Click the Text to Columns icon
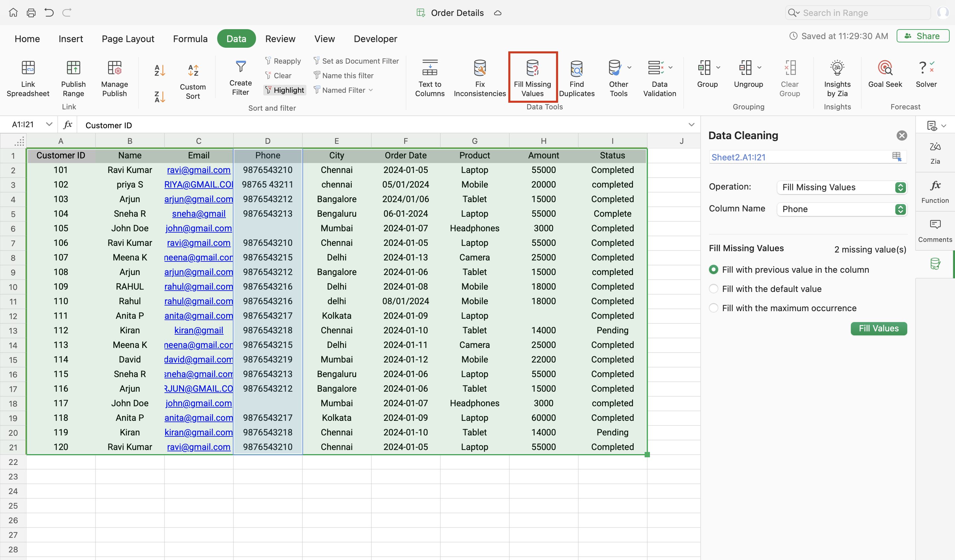 click(x=430, y=69)
